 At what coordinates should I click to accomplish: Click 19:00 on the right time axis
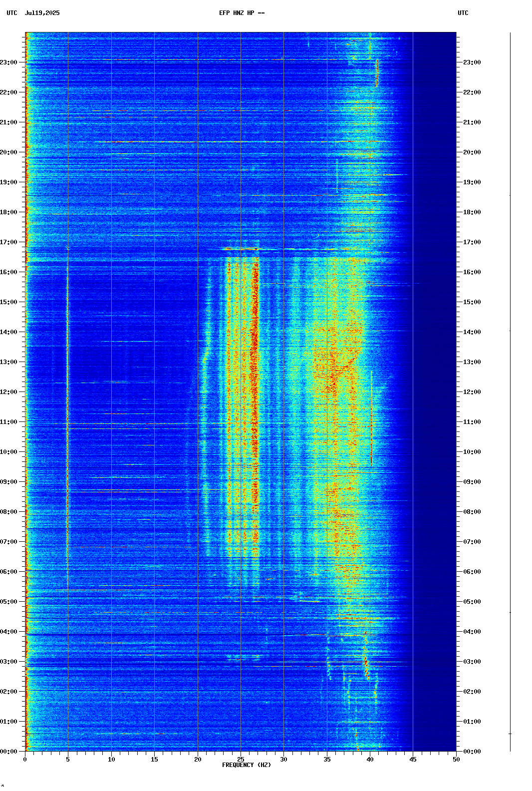(x=472, y=182)
